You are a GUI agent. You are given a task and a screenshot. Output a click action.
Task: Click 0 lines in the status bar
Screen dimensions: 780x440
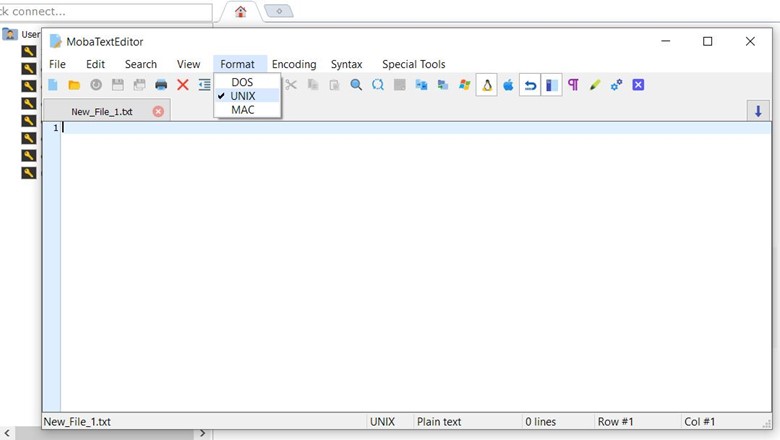pyautogui.click(x=540, y=422)
